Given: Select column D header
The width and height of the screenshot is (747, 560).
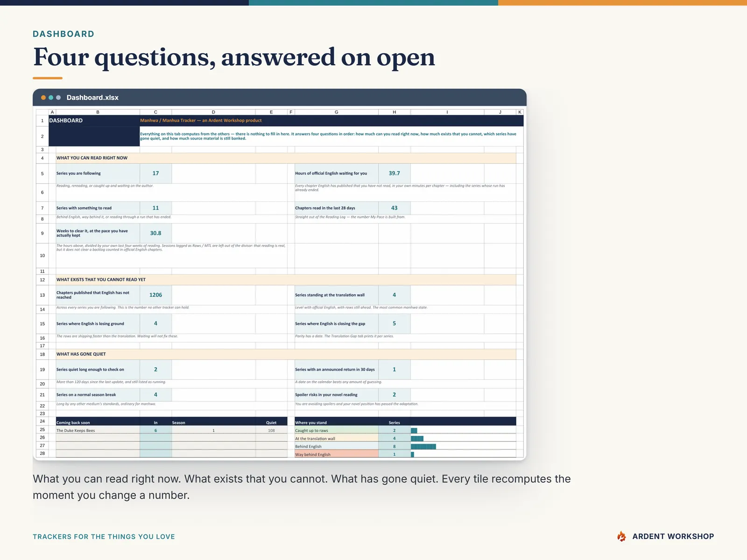Looking at the screenshot, I should [213, 112].
